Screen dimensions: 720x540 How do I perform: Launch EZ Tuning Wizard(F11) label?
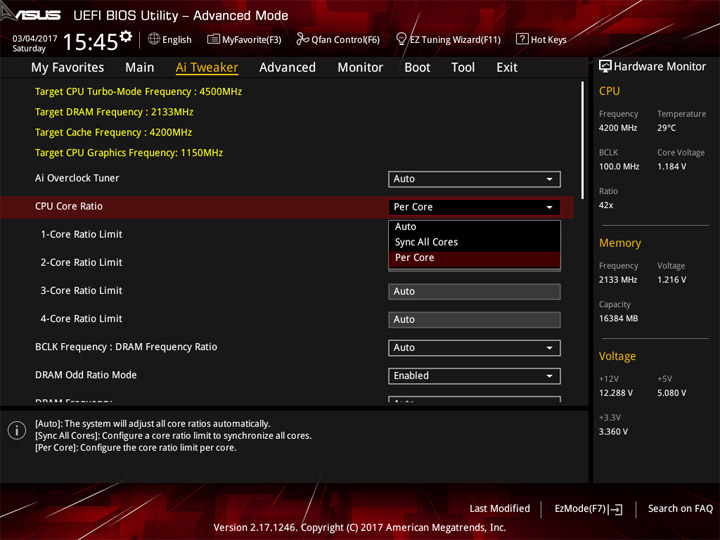[x=455, y=40]
